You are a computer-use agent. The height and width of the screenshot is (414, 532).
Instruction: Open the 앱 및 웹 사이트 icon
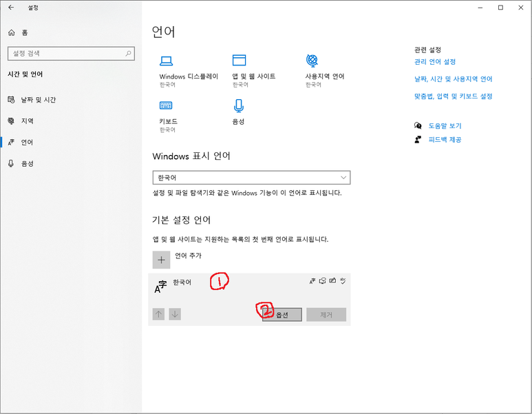[240, 60]
